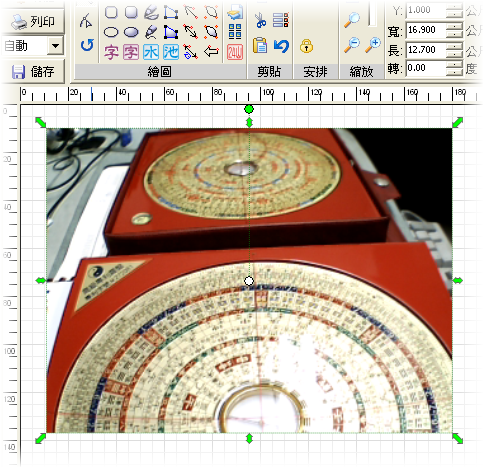
Task: Select the grey eraser pen tool
Action: coord(151,13)
